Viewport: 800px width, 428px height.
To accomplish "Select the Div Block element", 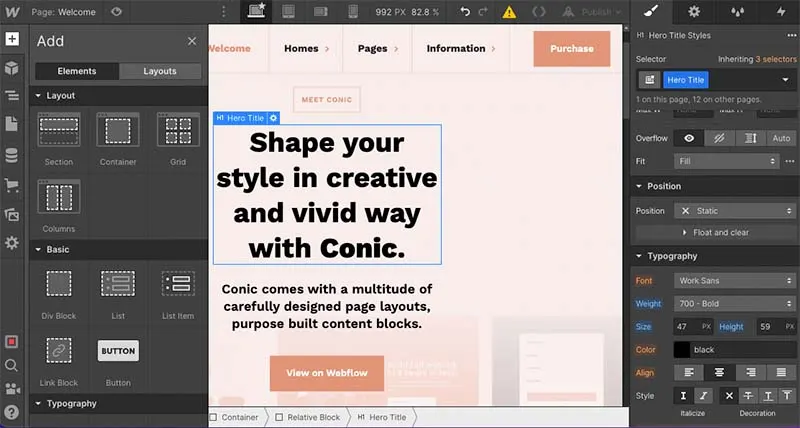I will pyautogui.click(x=59, y=294).
